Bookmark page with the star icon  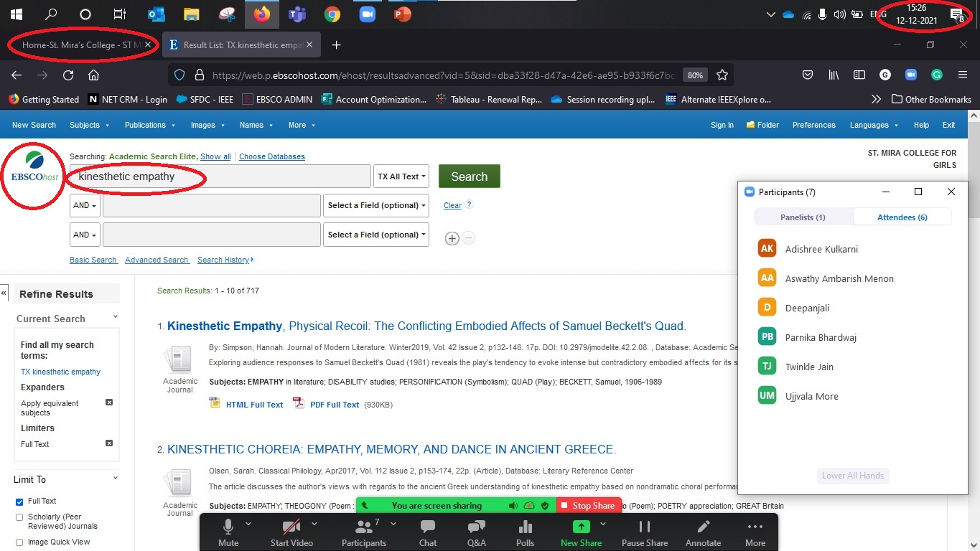tap(722, 75)
